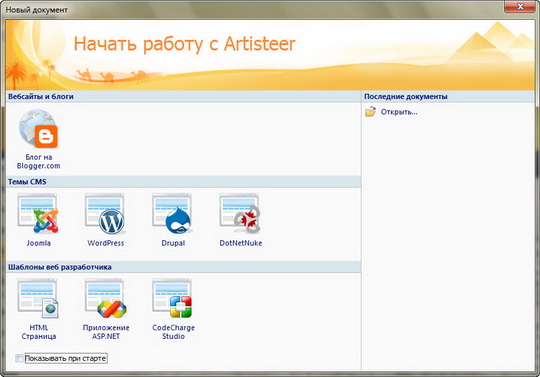Viewport: 540px width, 377px height.
Task: Choose the Приложение ASP.NET template icon
Action: (105, 298)
